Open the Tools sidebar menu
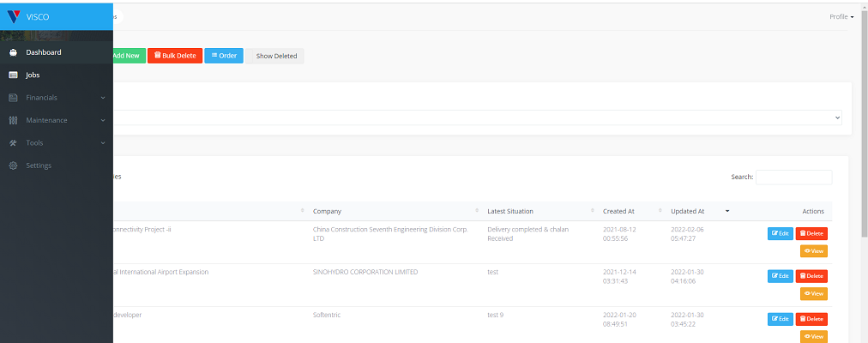Image resolution: width=868 pixels, height=343 pixels. (57, 143)
